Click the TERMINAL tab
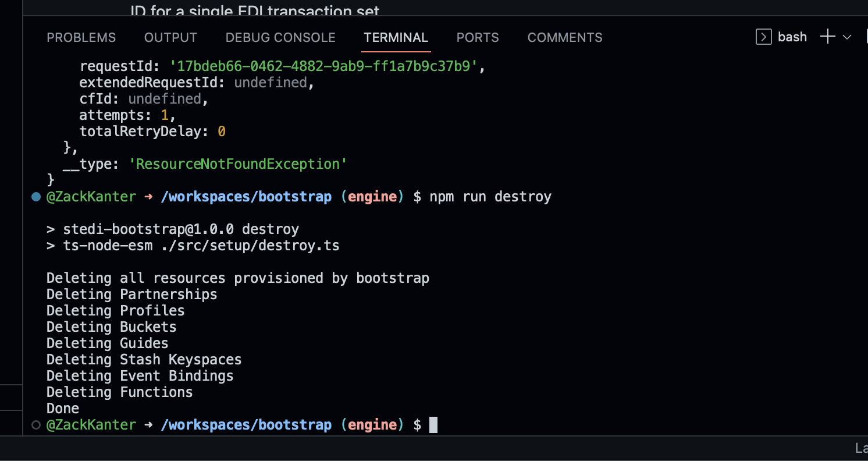This screenshot has height=461, width=868. (396, 37)
